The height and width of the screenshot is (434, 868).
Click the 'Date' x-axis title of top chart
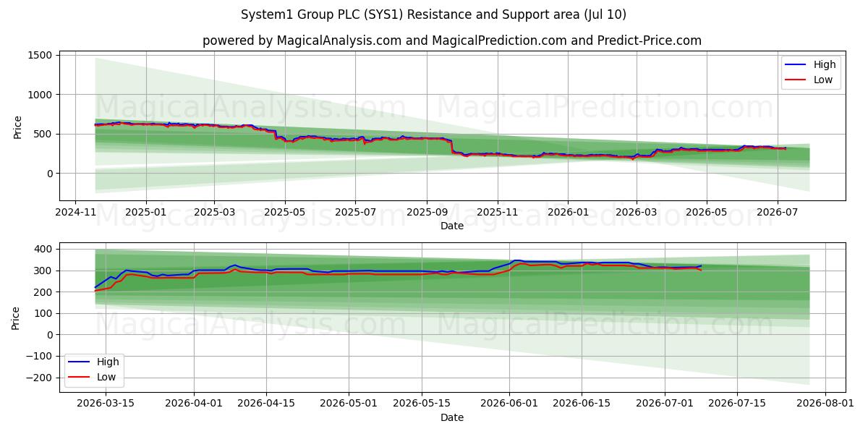coord(452,226)
